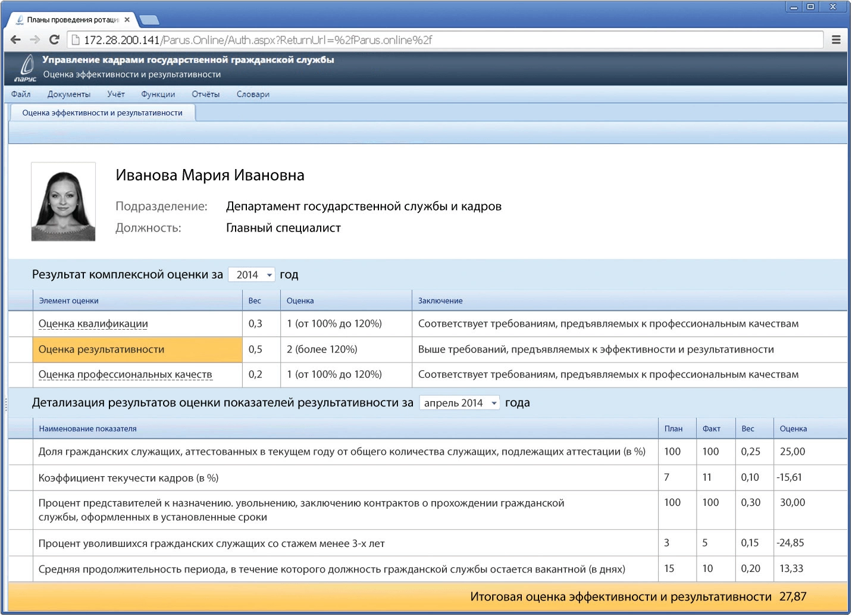
Task: Click the browser back arrow
Action: [x=16, y=40]
